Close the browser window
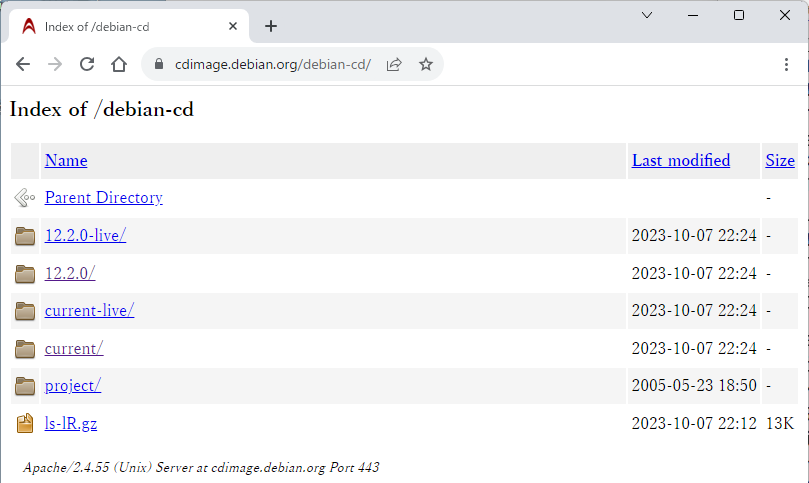Screen dimensions: 809x483 click(x=785, y=15)
